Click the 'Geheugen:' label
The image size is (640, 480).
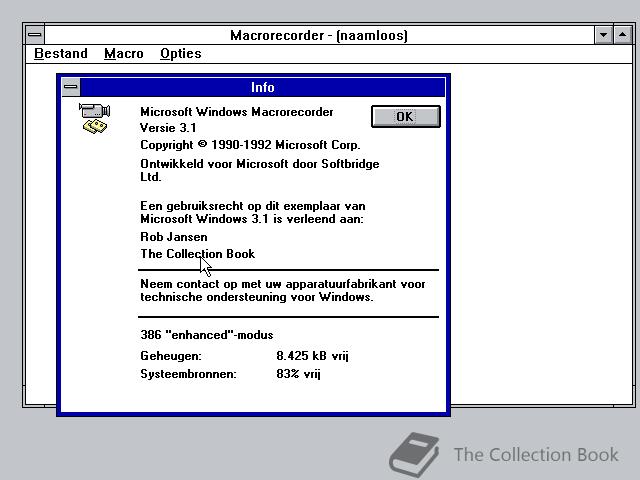click(x=171, y=356)
